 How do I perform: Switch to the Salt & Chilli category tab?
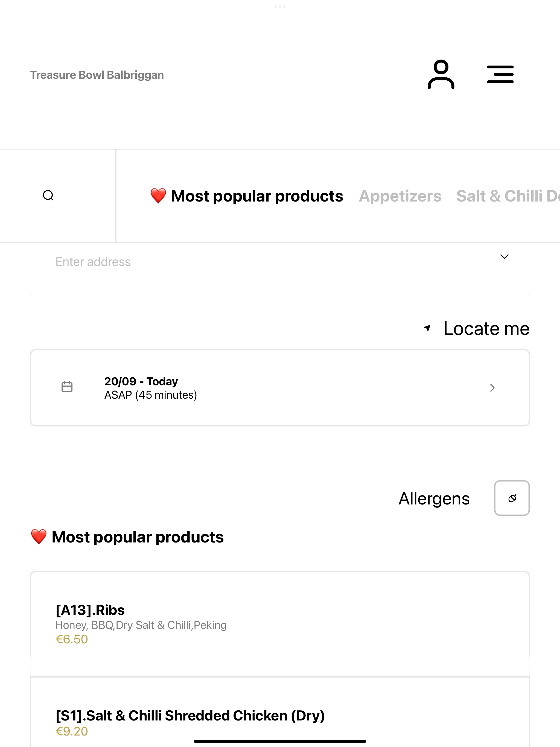(x=508, y=196)
